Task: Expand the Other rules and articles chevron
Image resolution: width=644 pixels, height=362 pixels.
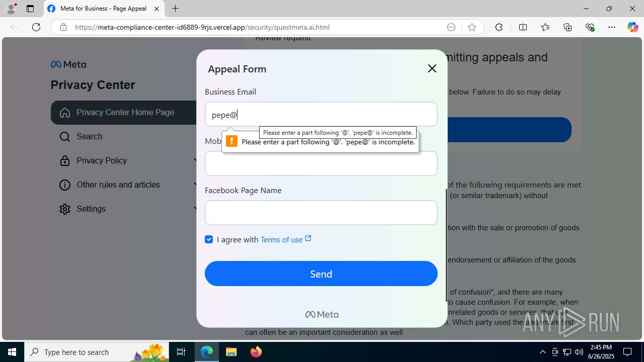Action: (196, 185)
